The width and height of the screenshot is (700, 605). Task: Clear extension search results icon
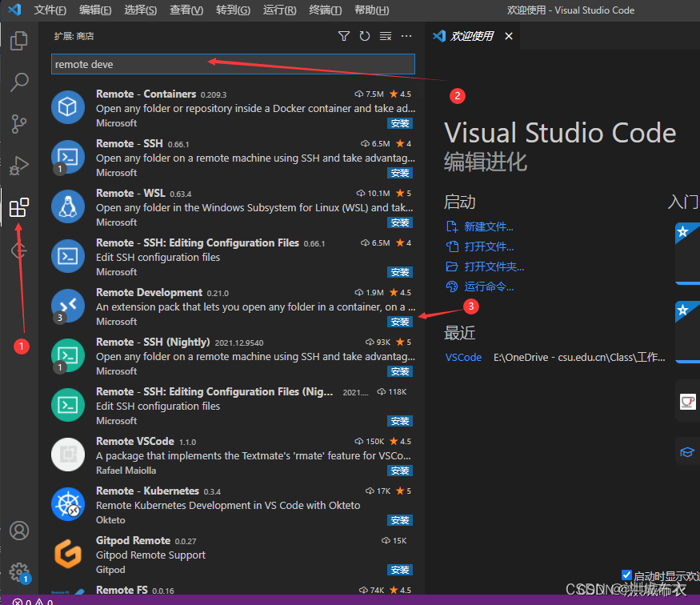[386, 36]
